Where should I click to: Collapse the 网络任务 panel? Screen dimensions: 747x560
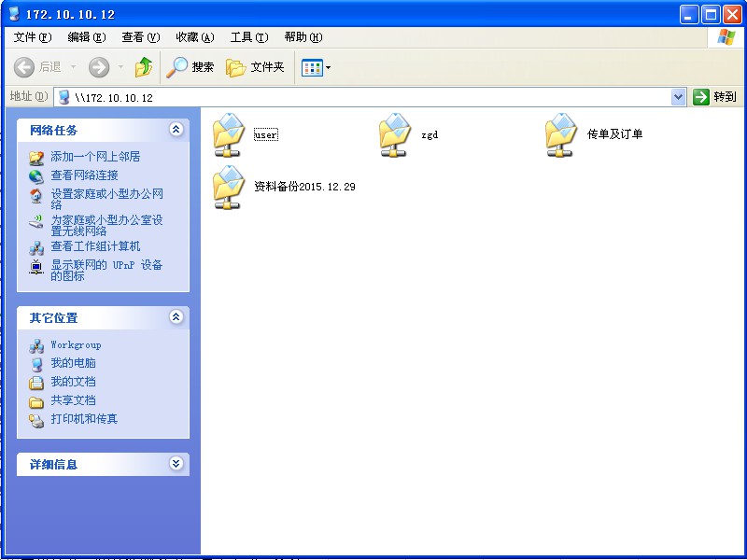176,130
